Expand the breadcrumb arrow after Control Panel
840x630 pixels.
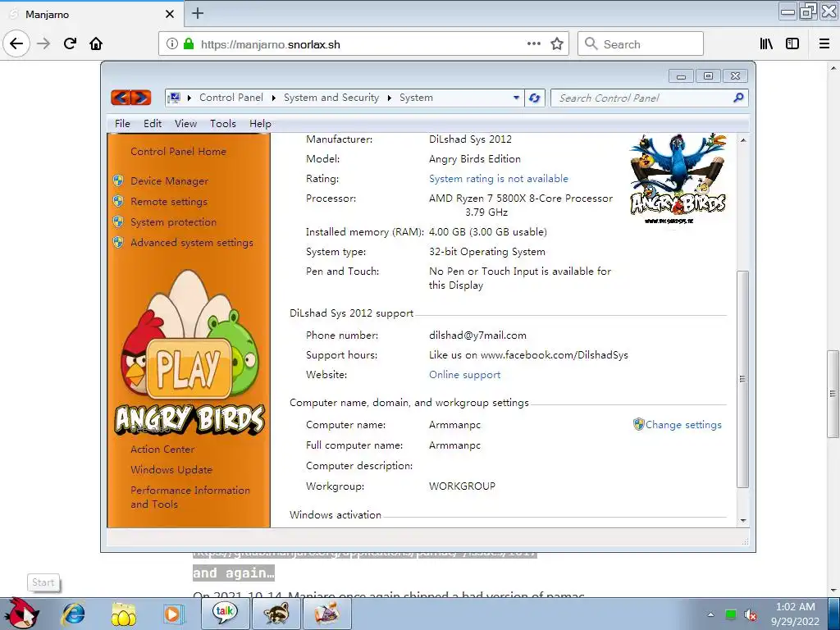coord(274,98)
